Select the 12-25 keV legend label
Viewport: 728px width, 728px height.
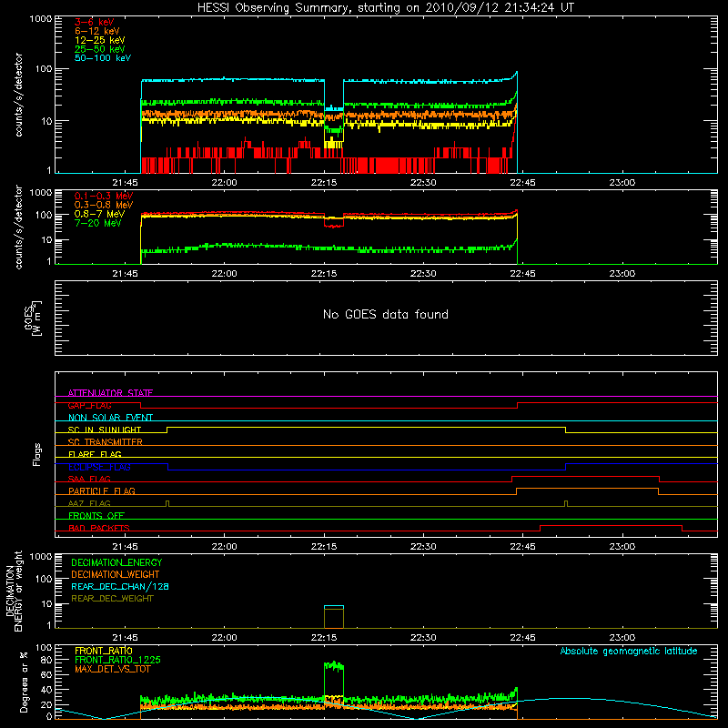tap(100, 40)
